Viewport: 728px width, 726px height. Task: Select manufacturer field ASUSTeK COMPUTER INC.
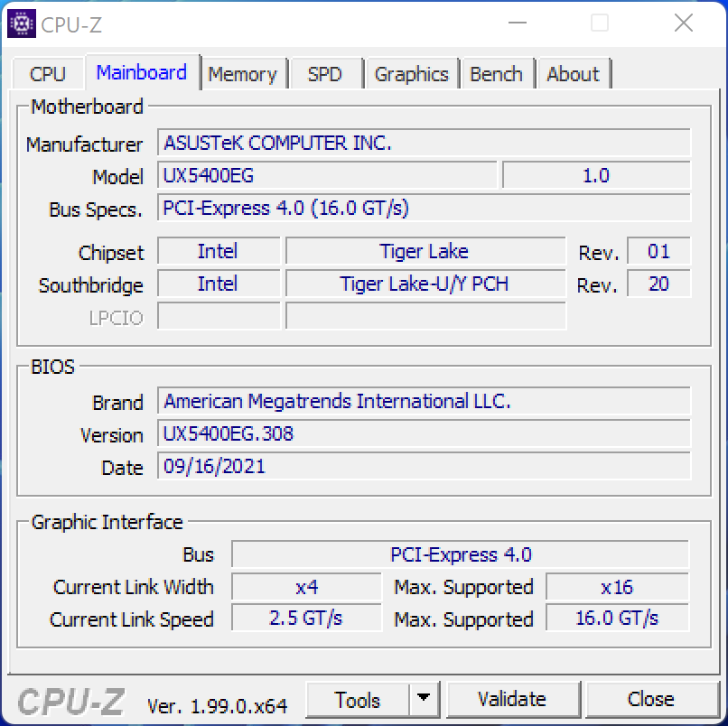(x=424, y=143)
